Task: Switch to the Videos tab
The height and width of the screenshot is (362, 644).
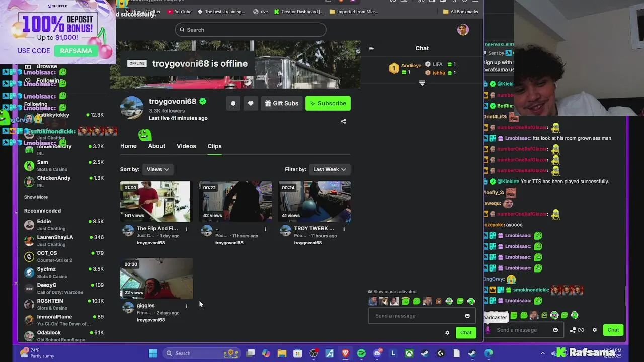Action: coord(186,146)
